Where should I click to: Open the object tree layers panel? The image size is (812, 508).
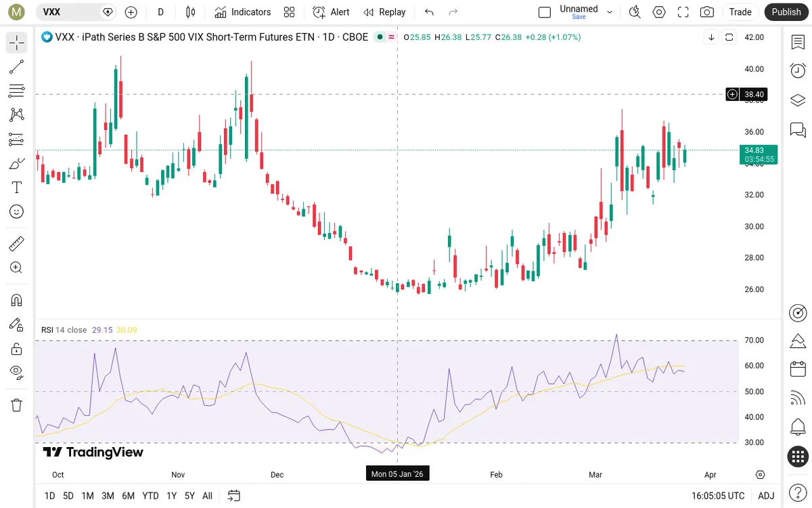click(798, 100)
